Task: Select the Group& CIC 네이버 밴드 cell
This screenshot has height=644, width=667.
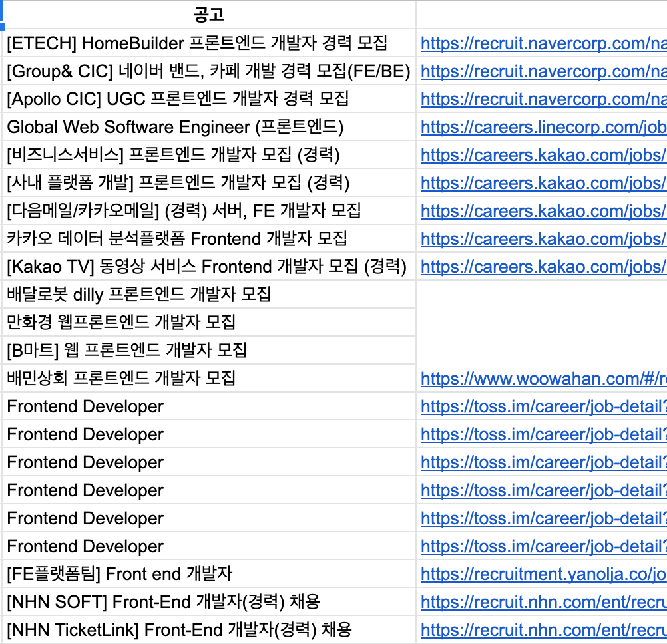Action: (x=209, y=71)
